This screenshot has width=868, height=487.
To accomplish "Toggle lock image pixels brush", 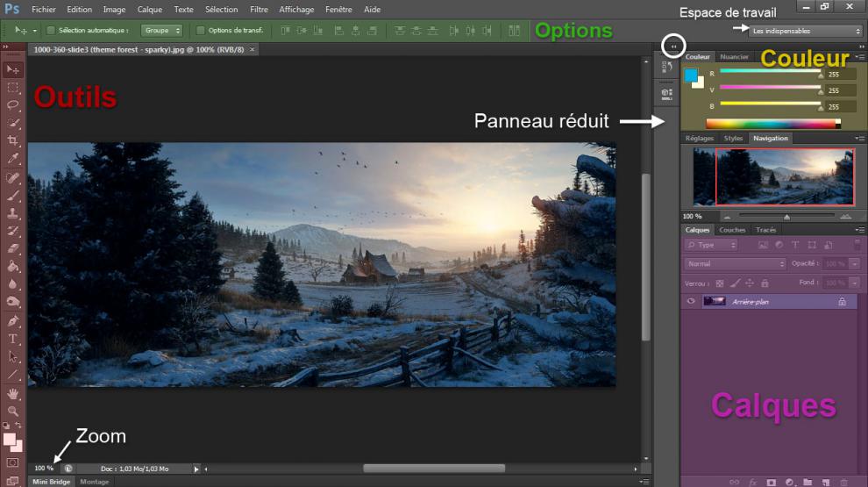I will 735,283.
